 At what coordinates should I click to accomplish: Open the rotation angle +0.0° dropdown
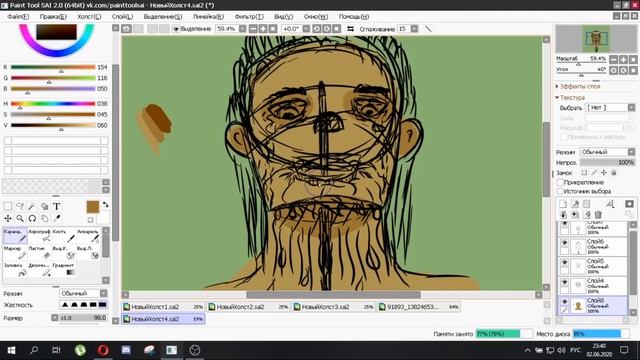[306, 29]
